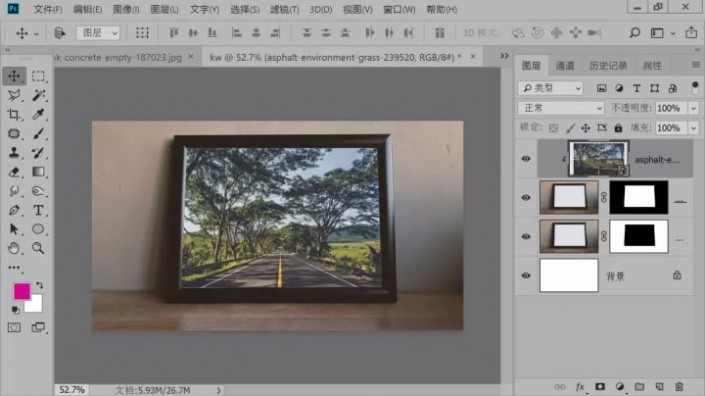Select the Eyedropper tool
Viewport: 705px width, 396px height.
(38, 114)
